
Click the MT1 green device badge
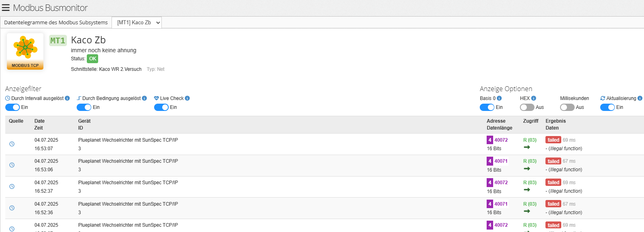pos(58,40)
